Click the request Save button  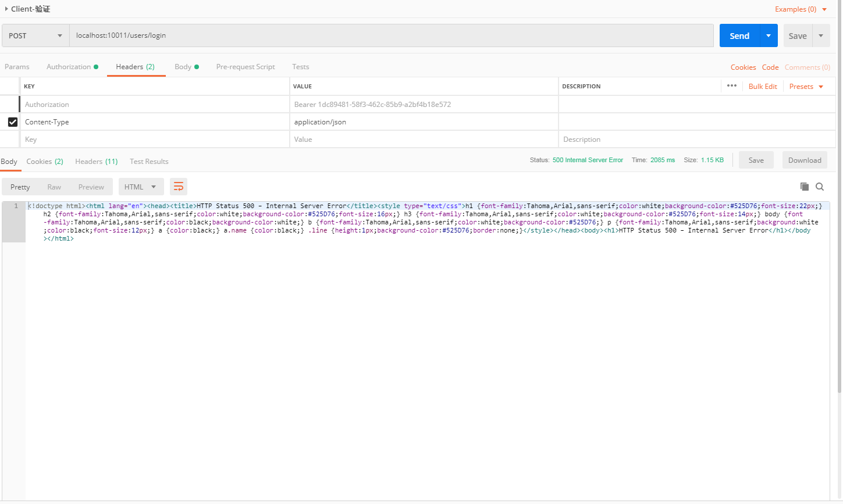(x=798, y=35)
